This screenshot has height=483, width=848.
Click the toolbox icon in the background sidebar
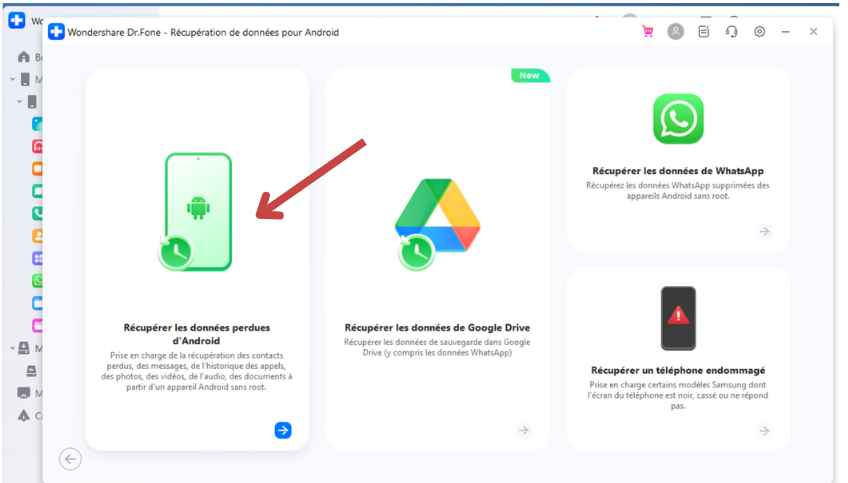click(x=24, y=348)
